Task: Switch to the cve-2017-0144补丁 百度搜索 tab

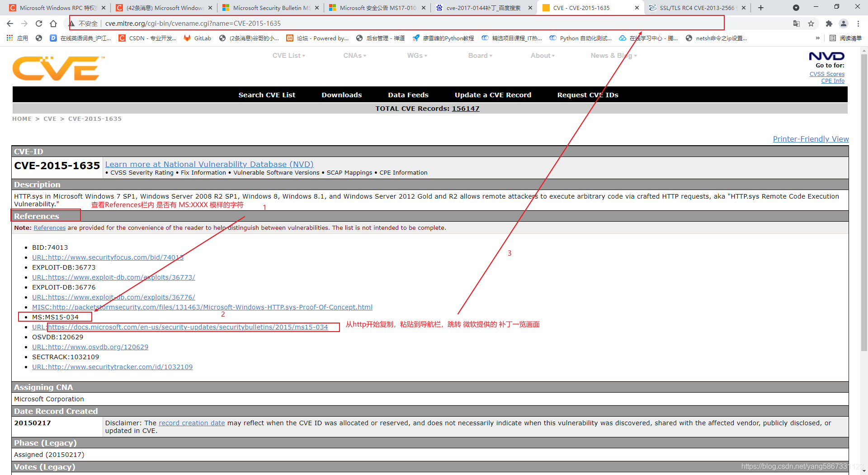Action: [483, 8]
